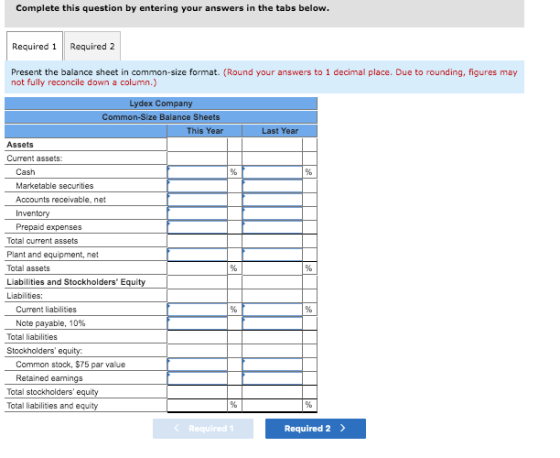This screenshot has height=458, width=560.
Task: Select the Inventory This Year input field
Action: coord(197,213)
